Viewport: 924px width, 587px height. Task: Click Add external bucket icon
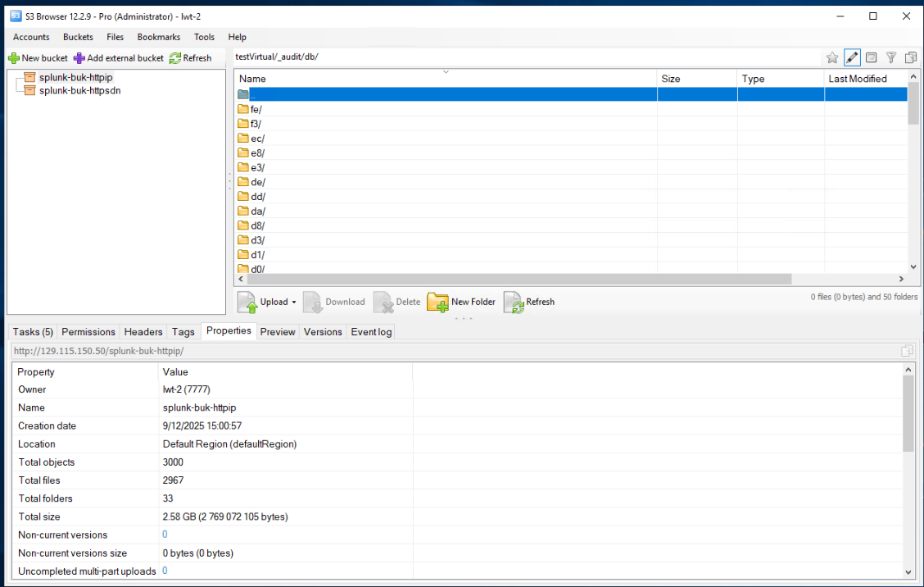[79, 58]
